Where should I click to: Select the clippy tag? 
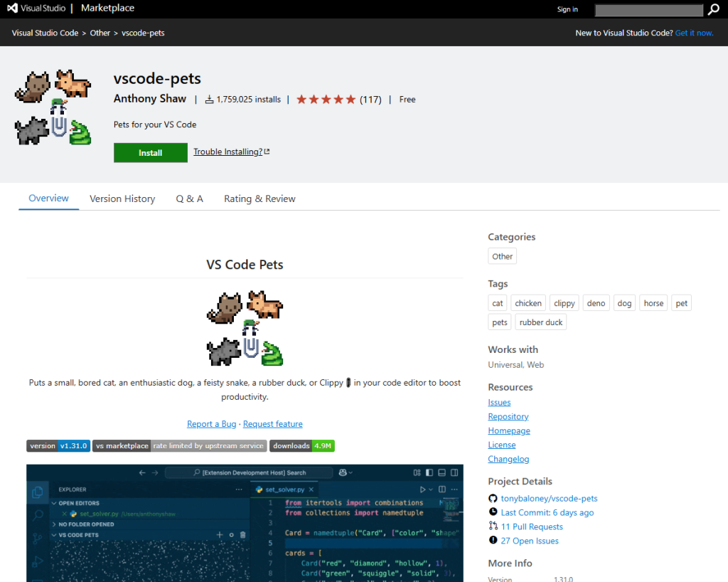click(564, 303)
